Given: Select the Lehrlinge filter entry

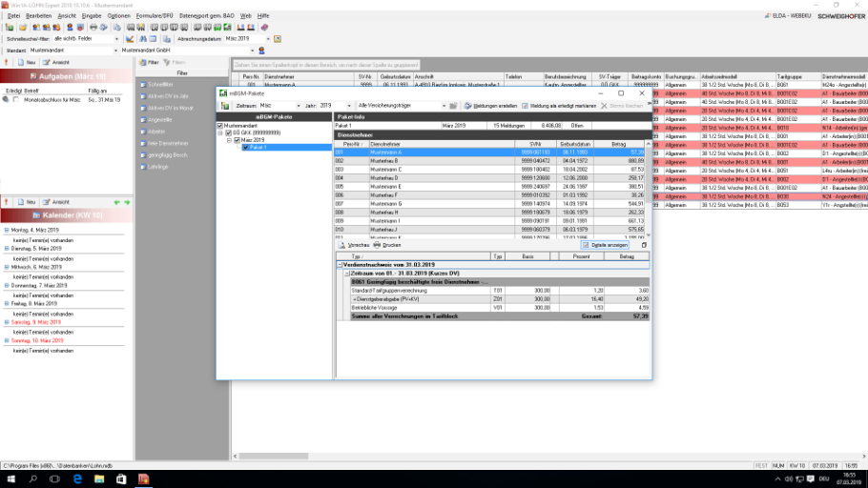Looking at the screenshot, I should pos(157,167).
